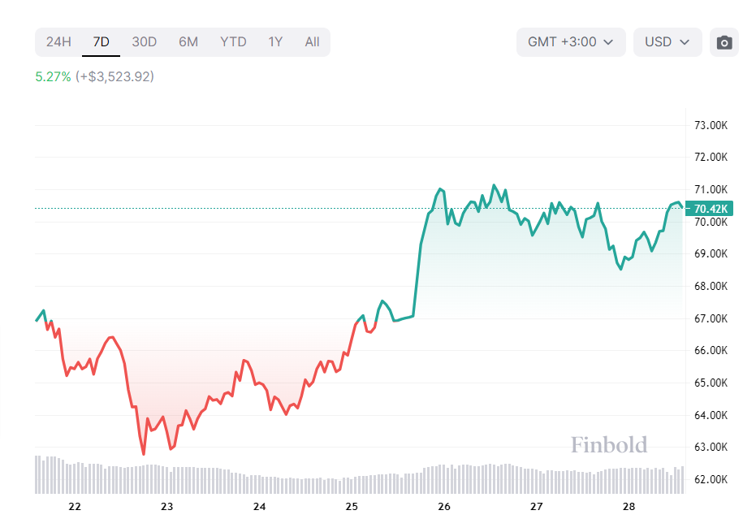
Task: Click the 73.00K price axis label
Action: tap(710, 126)
